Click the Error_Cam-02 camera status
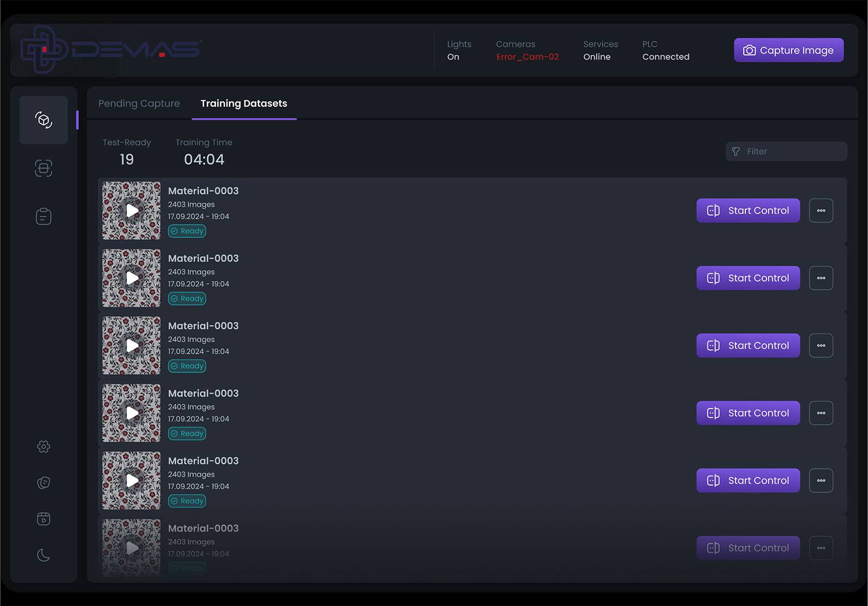 point(527,57)
